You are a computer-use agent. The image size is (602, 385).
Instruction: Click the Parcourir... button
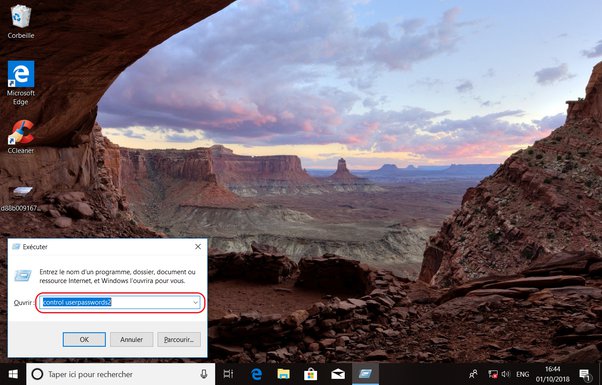coord(179,339)
